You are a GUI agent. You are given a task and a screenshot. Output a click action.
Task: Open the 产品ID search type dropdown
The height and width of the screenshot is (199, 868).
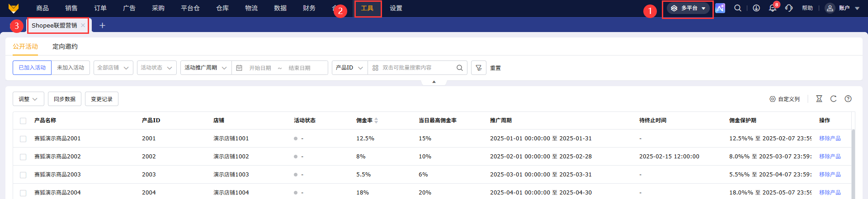[350, 68]
